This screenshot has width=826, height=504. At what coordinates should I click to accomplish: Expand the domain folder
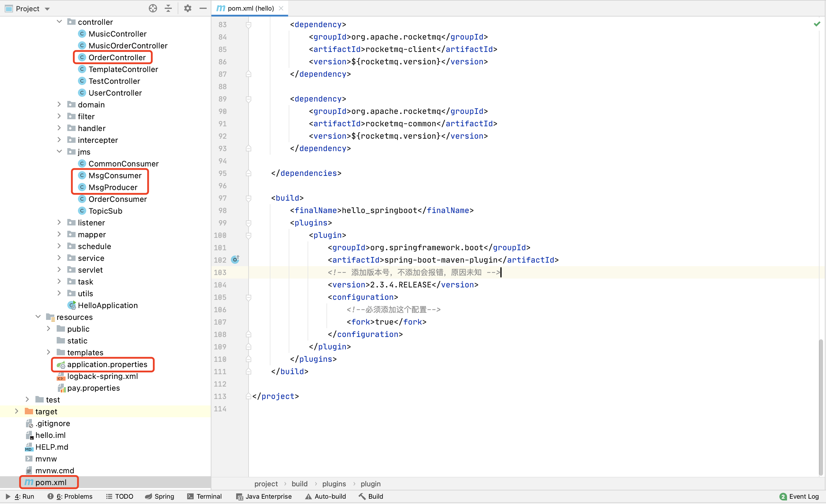click(59, 104)
